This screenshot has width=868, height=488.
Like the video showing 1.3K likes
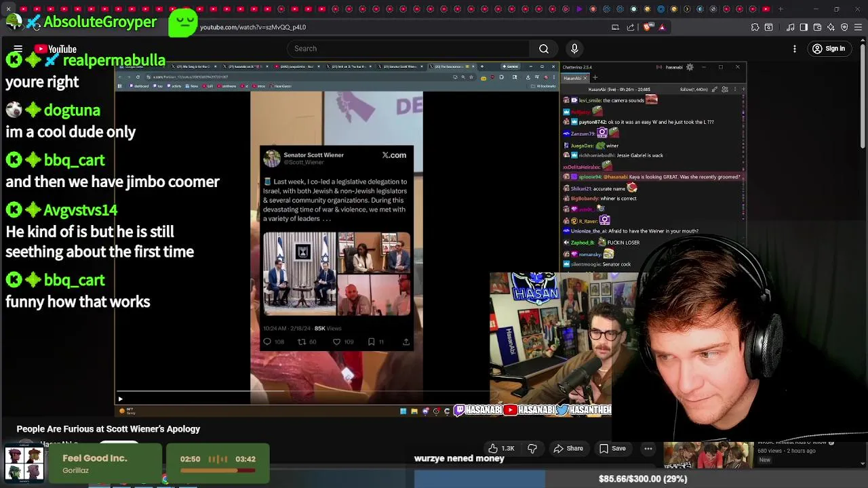click(x=500, y=448)
